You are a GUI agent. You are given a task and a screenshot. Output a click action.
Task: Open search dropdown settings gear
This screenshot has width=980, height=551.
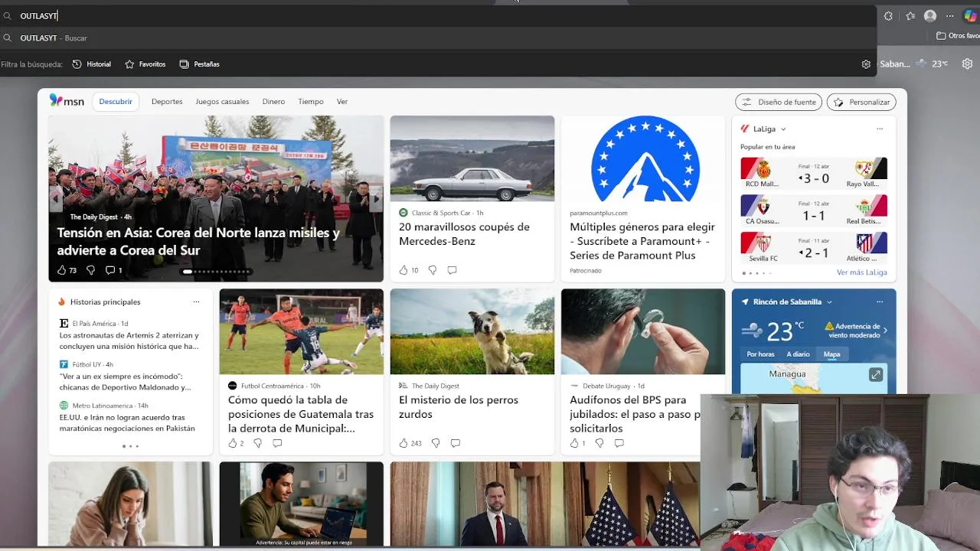click(866, 64)
